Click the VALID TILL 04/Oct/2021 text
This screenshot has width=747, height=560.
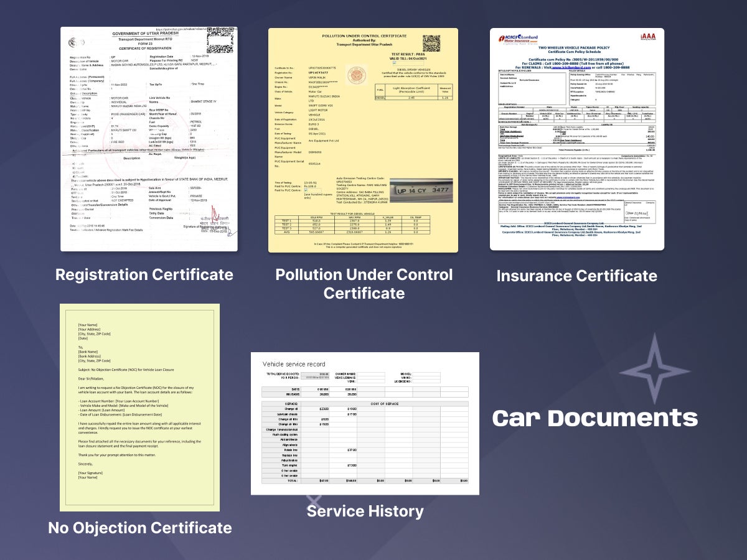[408, 57]
